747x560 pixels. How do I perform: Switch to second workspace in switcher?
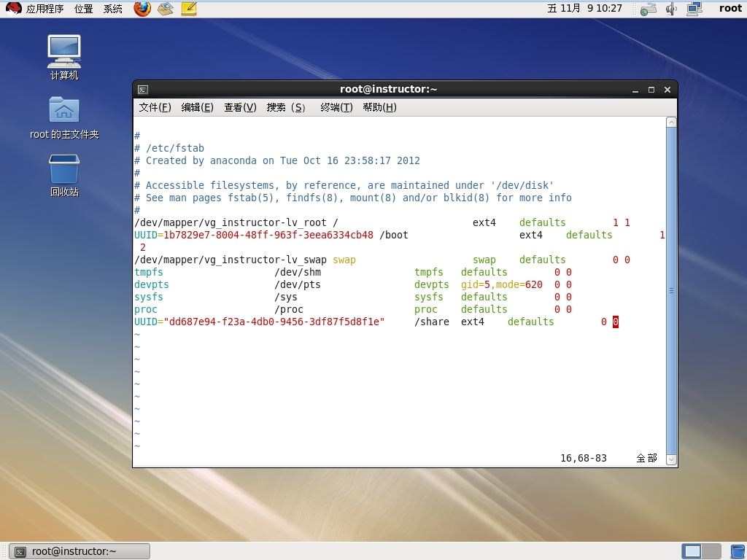point(711,551)
